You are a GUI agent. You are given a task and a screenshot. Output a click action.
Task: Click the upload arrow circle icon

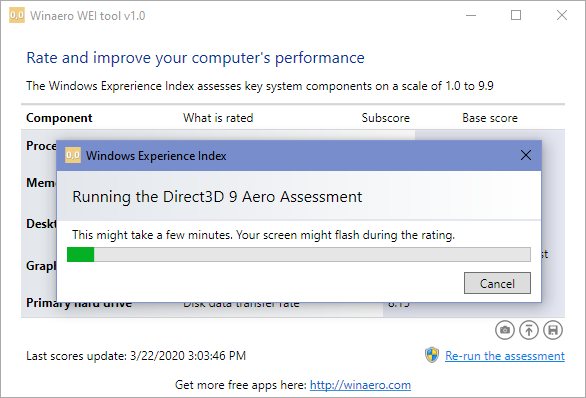[x=528, y=330]
